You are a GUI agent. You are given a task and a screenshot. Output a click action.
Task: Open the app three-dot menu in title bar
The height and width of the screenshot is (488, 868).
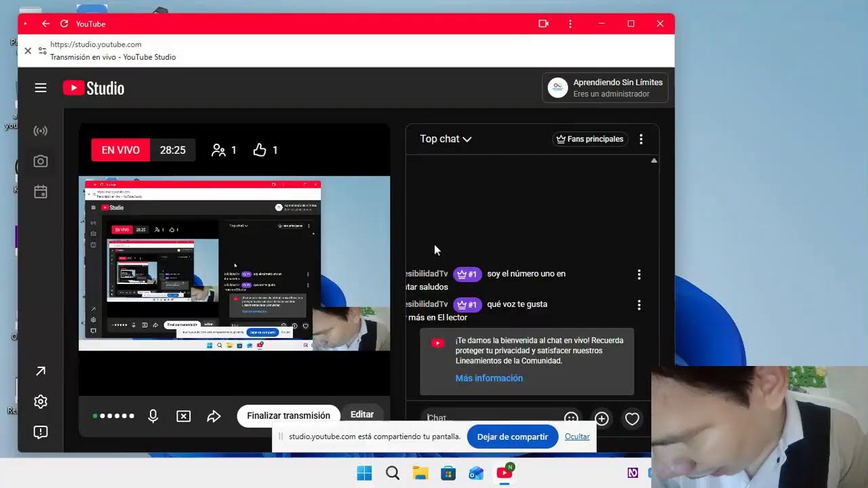pos(570,24)
